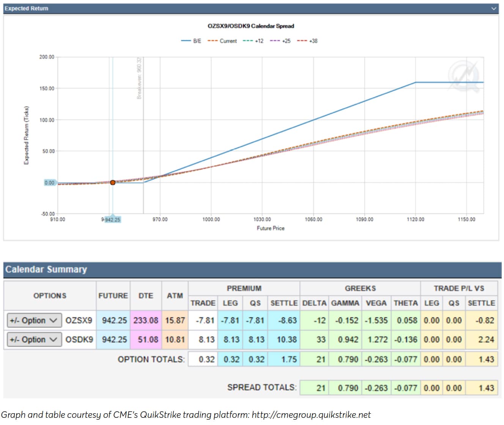The image size is (504, 425).
Task: Click the 0.00 highlighted y-axis label
Action: pos(50,183)
